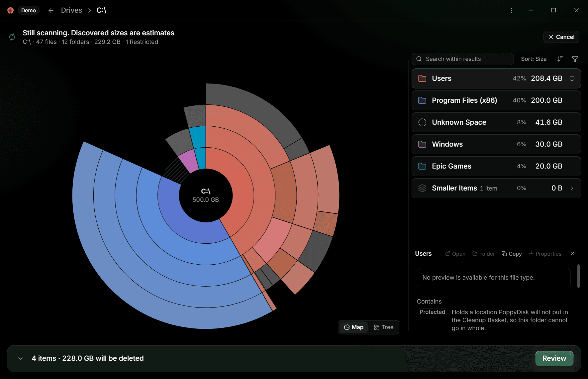
Task: Click the details panel scrollbar
Action: click(578, 276)
